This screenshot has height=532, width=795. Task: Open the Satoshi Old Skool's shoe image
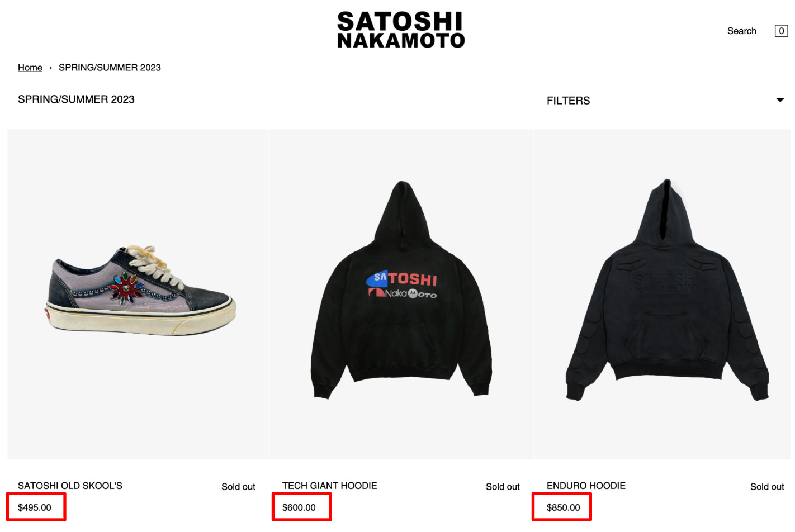pos(138,294)
